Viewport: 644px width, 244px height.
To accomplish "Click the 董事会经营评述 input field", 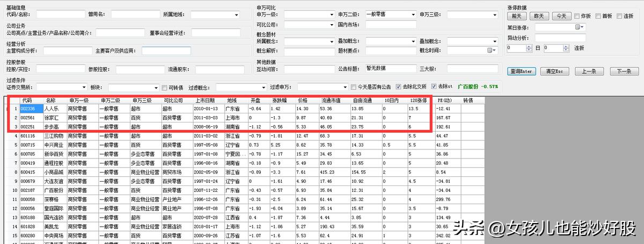I will point(215,33).
